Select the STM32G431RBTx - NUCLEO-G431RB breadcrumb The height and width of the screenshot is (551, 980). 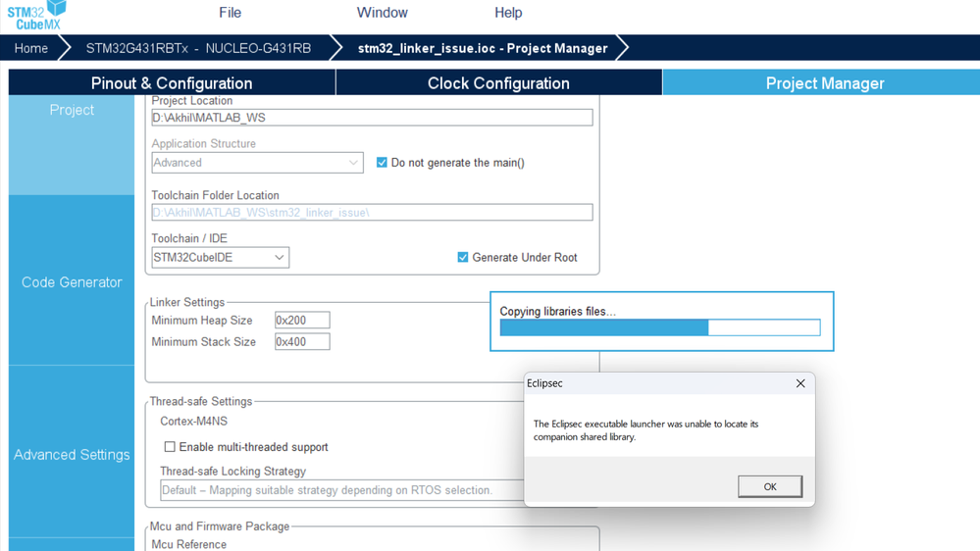point(198,48)
